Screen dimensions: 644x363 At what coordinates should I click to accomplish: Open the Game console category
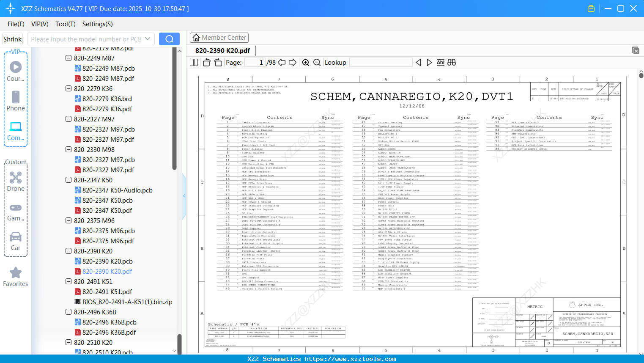[16, 212]
